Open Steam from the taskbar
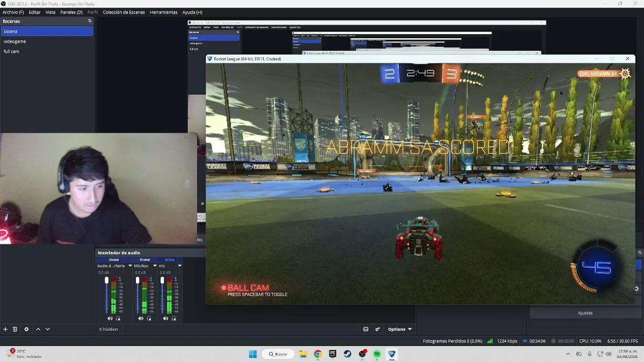Image resolution: width=644 pixels, height=362 pixels. pyautogui.click(x=347, y=354)
